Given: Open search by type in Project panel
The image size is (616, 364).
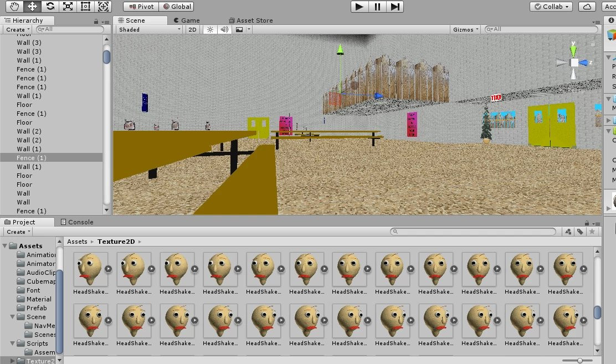Looking at the screenshot, I should pyautogui.click(x=568, y=231).
